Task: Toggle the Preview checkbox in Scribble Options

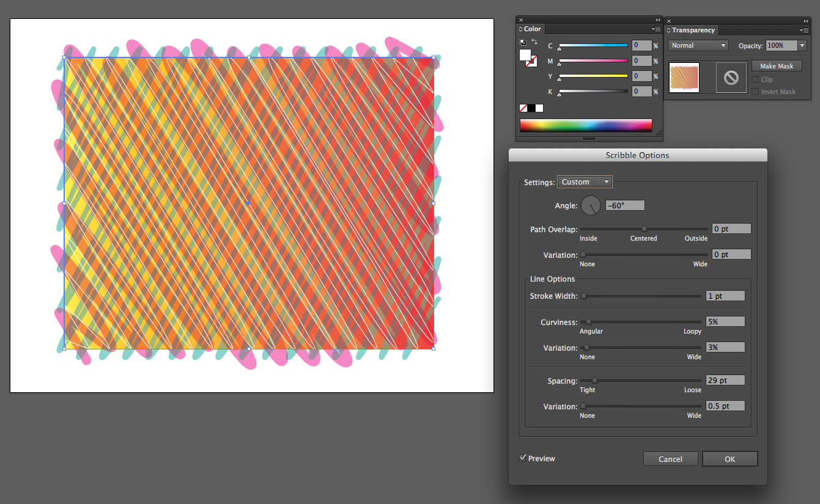Action: (x=523, y=458)
